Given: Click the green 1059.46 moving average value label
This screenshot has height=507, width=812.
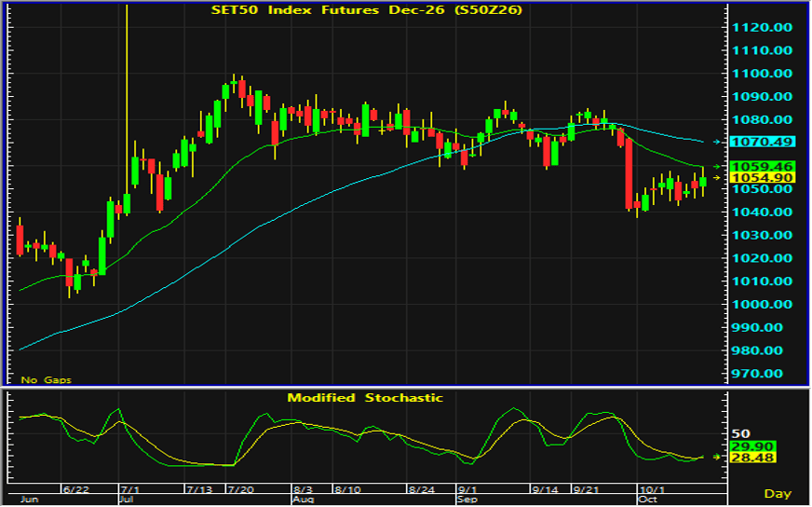Looking at the screenshot, I should 762,167.
